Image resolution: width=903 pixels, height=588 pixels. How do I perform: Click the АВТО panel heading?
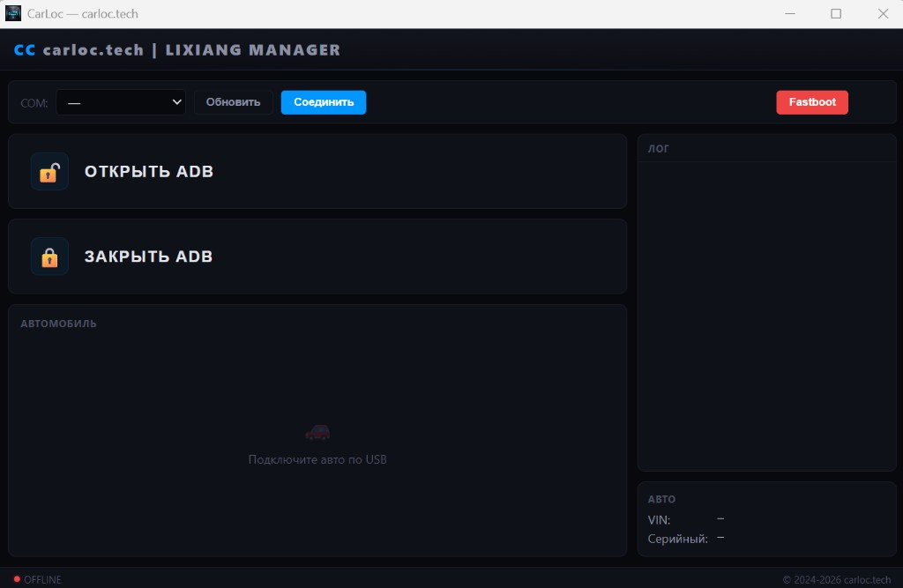pos(661,499)
